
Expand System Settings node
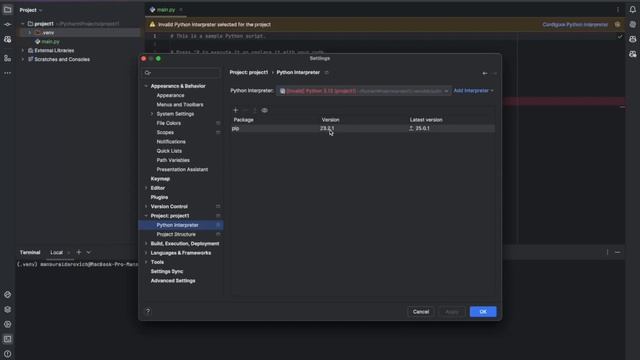point(152,114)
